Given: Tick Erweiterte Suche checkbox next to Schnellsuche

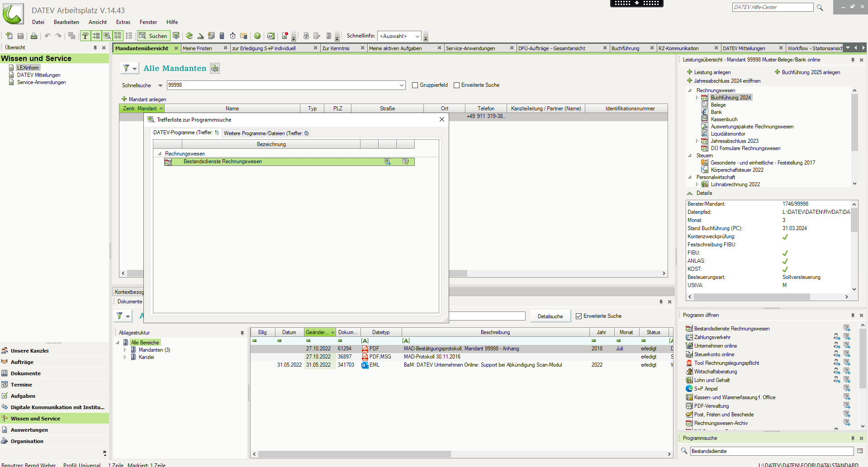Looking at the screenshot, I should [456, 85].
